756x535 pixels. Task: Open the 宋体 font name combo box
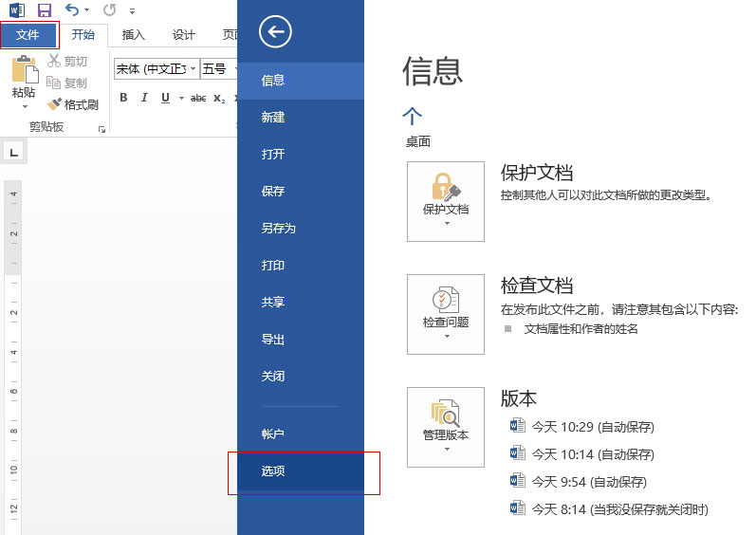[x=156, y=68]
